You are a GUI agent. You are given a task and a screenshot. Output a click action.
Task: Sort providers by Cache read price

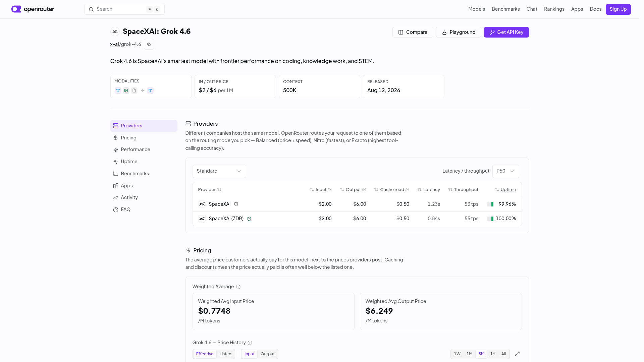coord(392,190)
